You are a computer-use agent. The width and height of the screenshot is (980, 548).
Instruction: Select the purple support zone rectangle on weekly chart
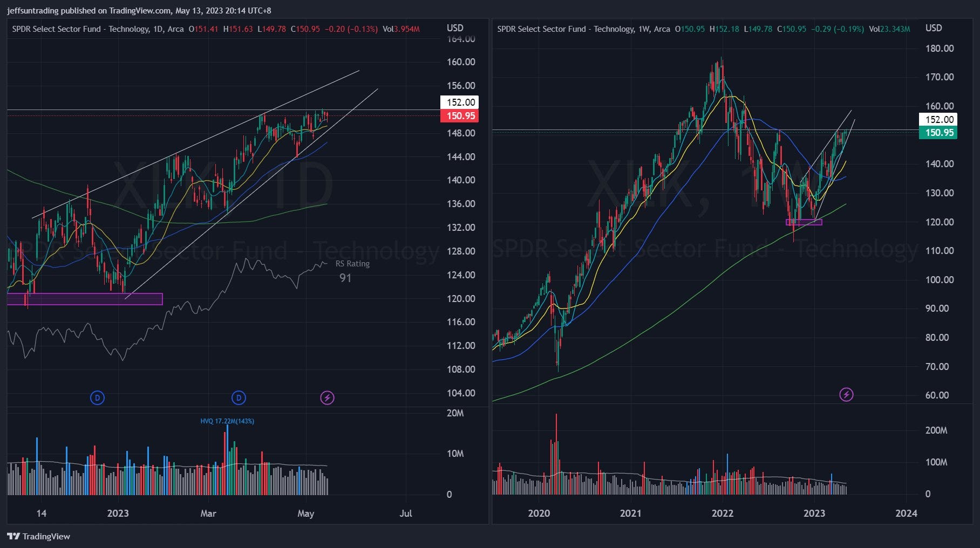click(x=804, y=222)
